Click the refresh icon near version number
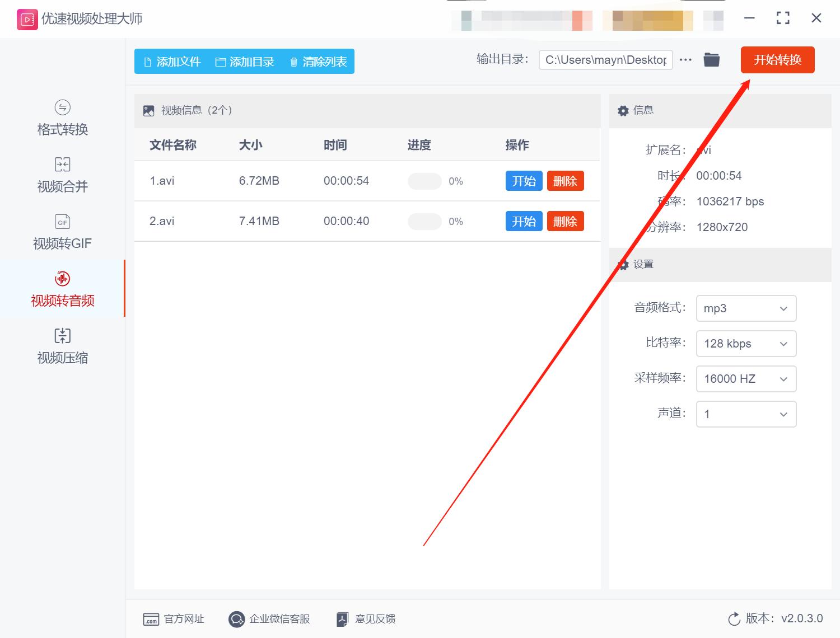 [734, 619]
